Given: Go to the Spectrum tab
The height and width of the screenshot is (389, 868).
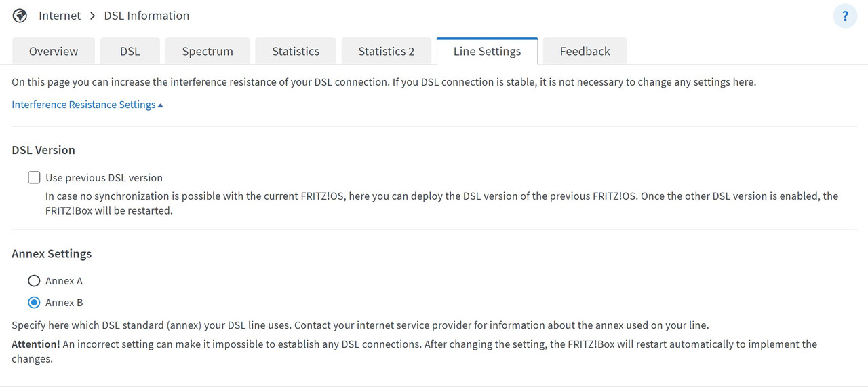Looking at the screenshot, I should 208,52.
